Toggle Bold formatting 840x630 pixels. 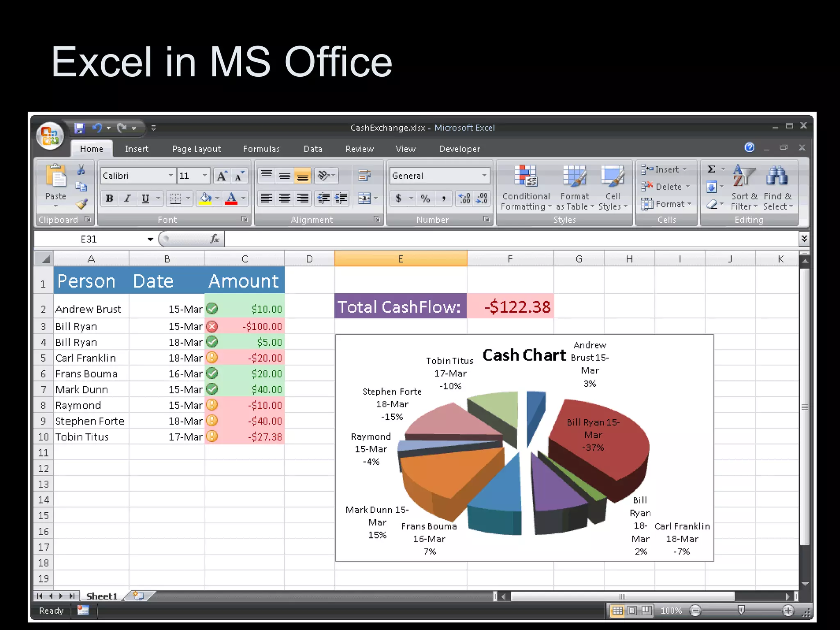pyautogui.click(x=109, y=199)
